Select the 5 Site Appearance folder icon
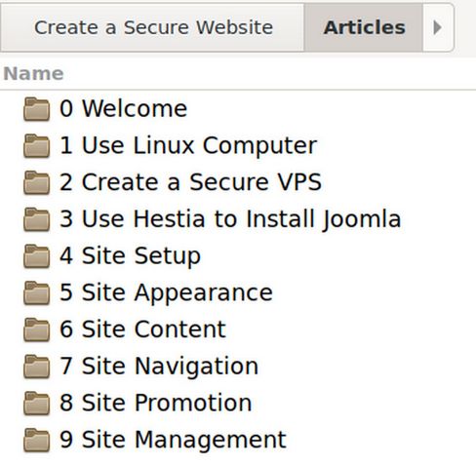Image resolution: width=476 pixels, height=465 pixels. [37, 293]
